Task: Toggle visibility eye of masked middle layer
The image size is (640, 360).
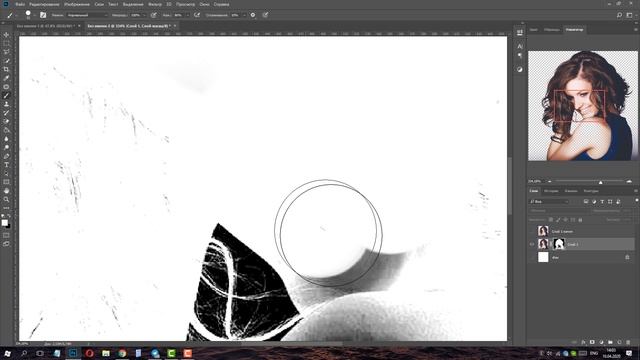Action: (x=532, y=244)
